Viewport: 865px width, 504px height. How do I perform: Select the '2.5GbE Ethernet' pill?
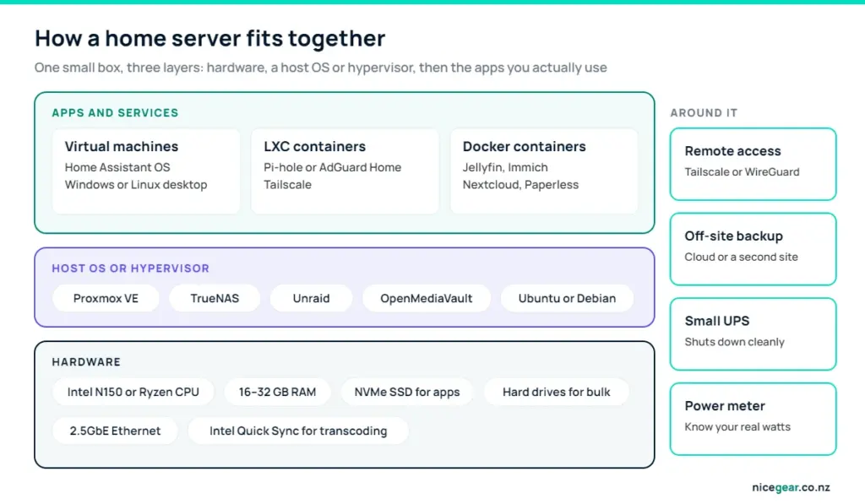(x=115, y=431)
